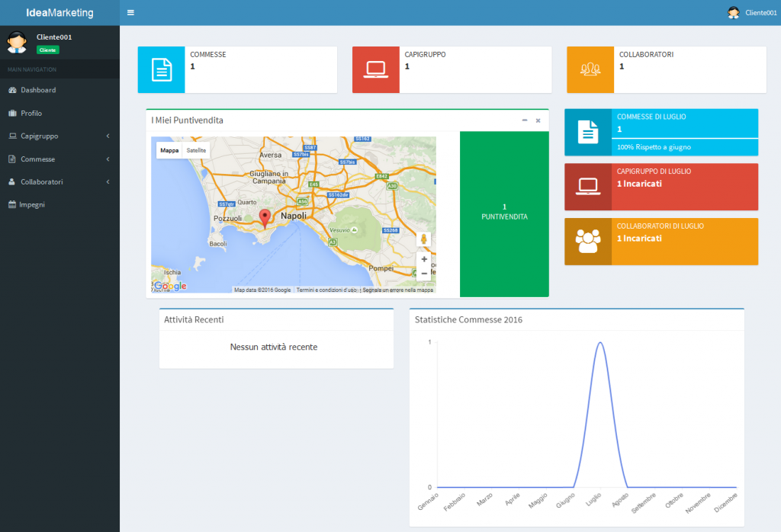Click the Profilo suitcase icon

click(12, 113)
